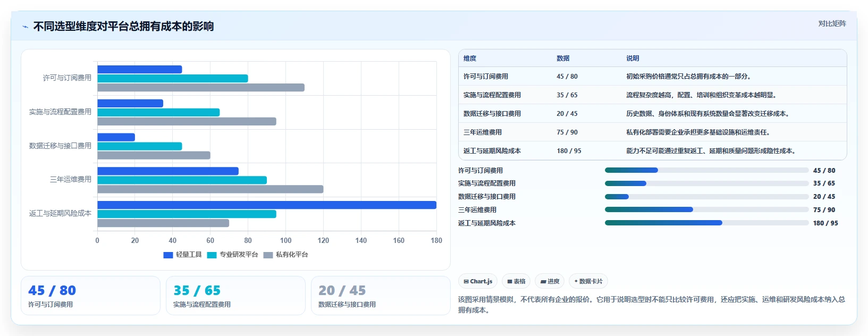Click description starting 能力不足可能通过重复返工
This screenshot has width=868, height=336.
coord(711,151)
